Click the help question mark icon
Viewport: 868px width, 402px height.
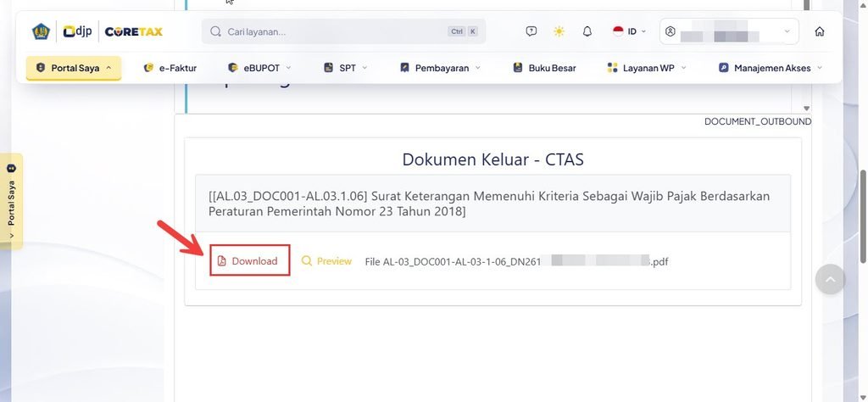pyautogui.click(x=531, y=31)
